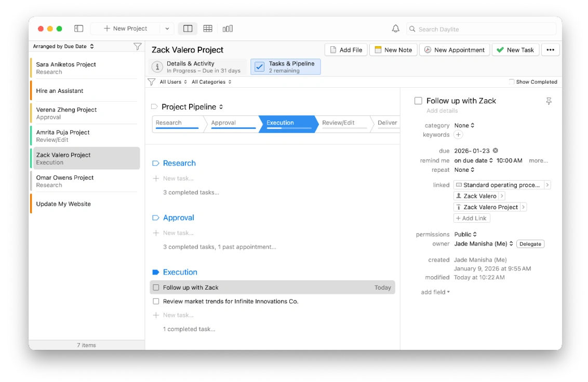
Task: Pin the Follow up with Zack task
Action: click(x=549, y=101)
